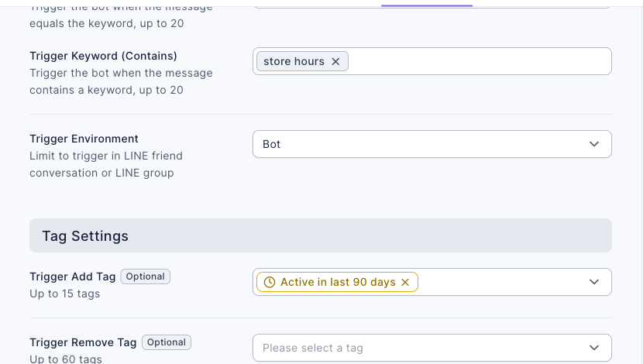The height and width of the screenshot is (364, 643).
Task: Click the 'Up to 15 tags' hint text
Action: tap(65, 294)
